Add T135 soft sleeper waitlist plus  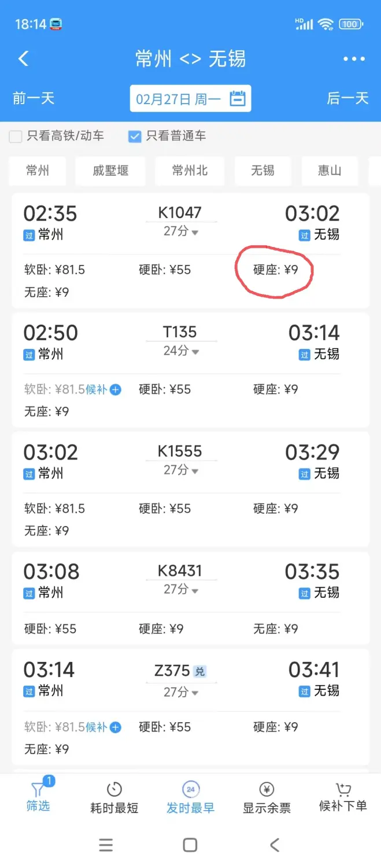click(x=116, y=389)
